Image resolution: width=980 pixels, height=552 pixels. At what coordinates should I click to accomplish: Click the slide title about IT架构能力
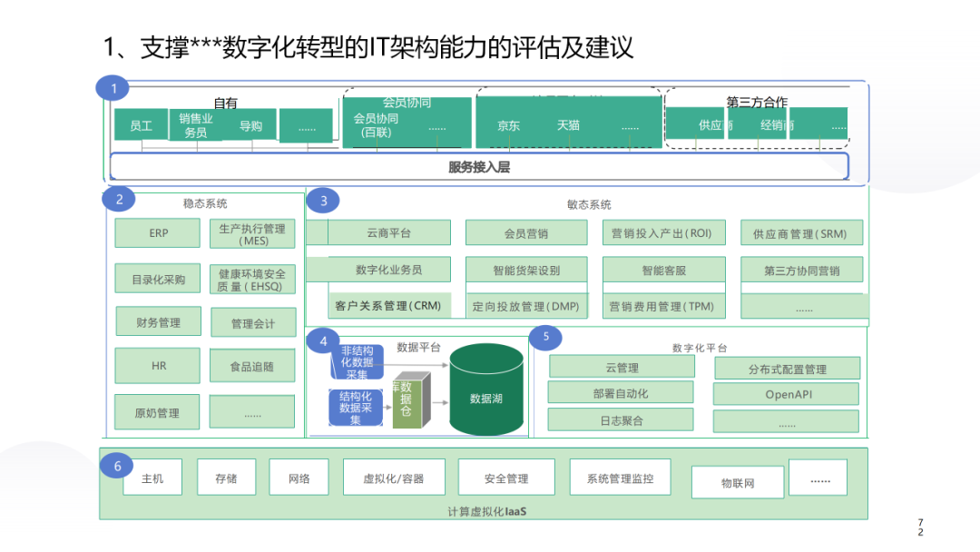click(x=368, y=47)
